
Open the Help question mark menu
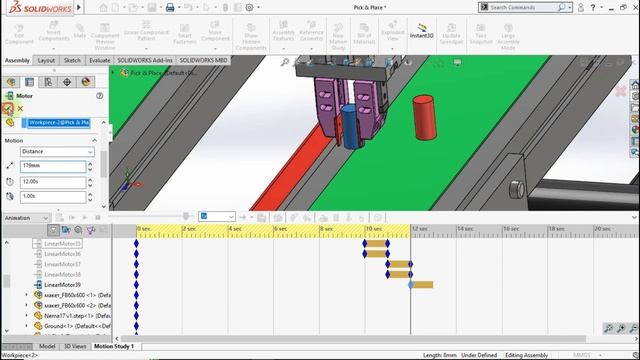tap(593, 7)
